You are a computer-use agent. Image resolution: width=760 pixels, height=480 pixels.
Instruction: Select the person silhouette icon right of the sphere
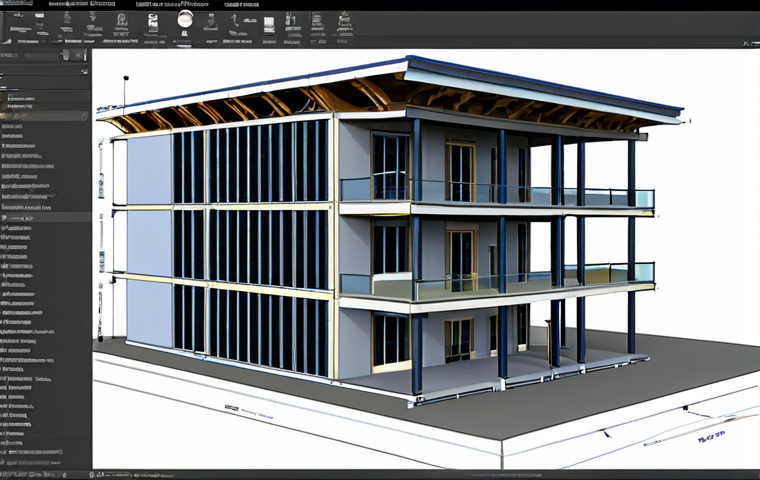[x=210, y=21]
